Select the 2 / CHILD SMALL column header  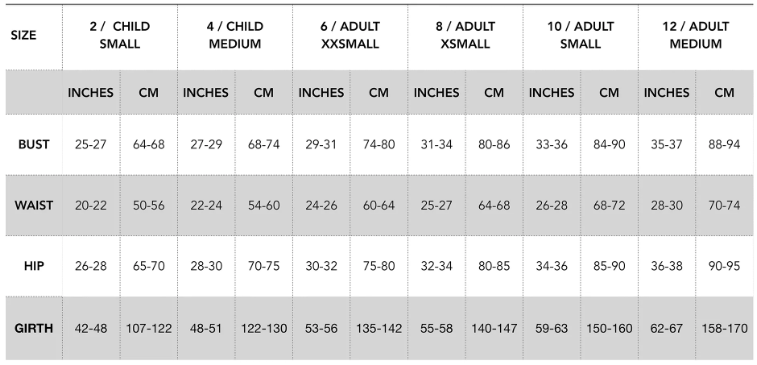[x=120, y=35]
